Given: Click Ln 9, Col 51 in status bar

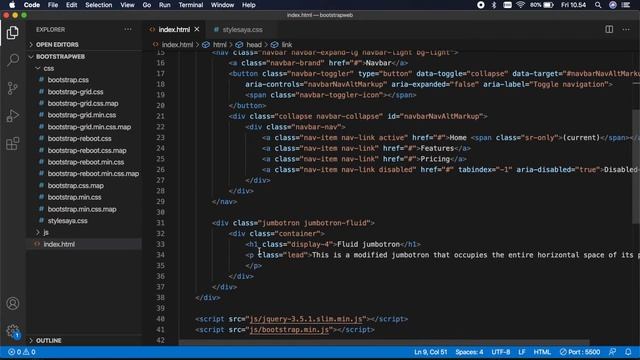Looking at the screenshot, I should tap(431, 352).
